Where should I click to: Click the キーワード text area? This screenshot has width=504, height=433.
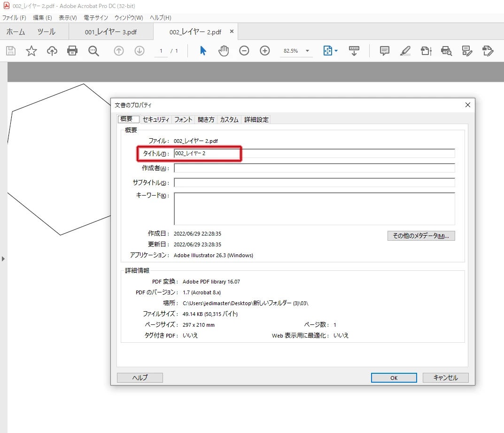[x=314, y=209]
